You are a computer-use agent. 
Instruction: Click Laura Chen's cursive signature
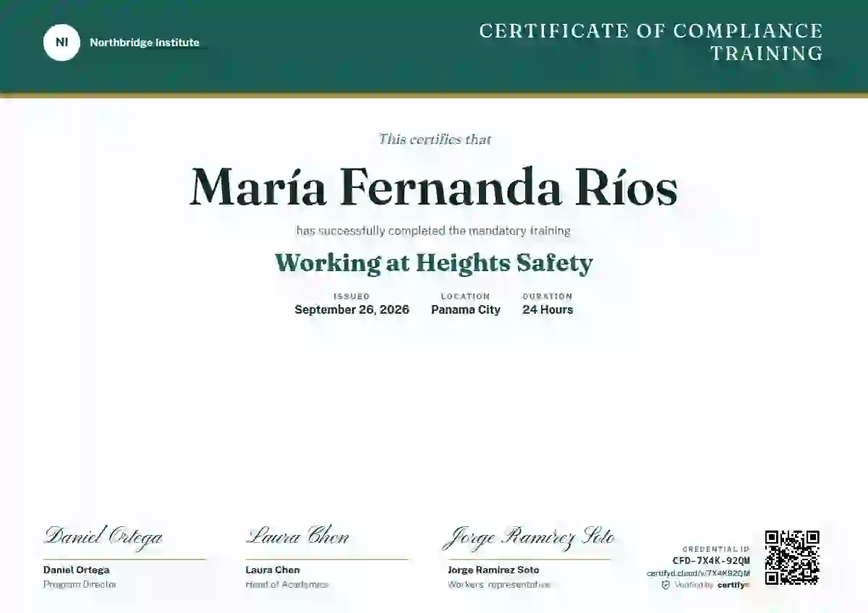[x=297, y=536]
